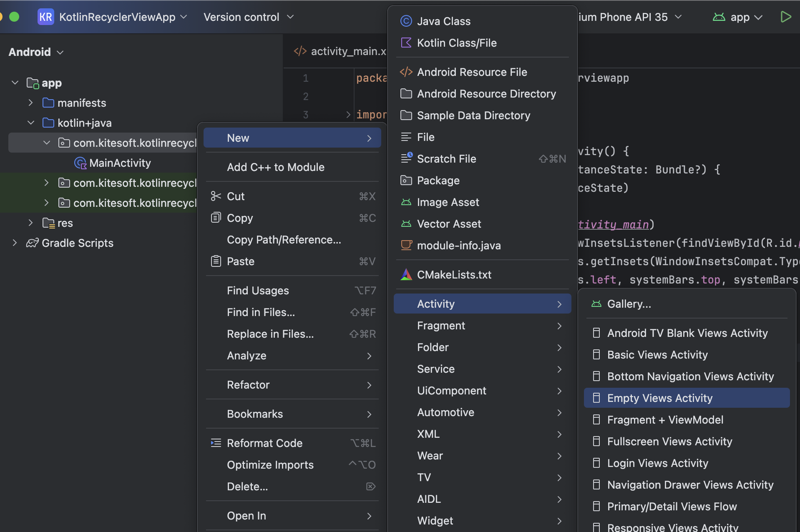Expand the Gradle Scripts node

click(x=15, y=243)
